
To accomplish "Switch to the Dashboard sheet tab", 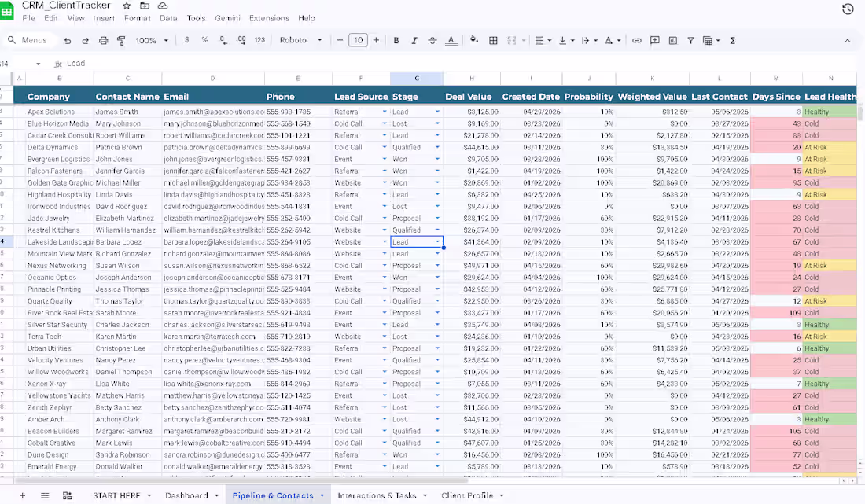I will pyautogui.click(x=186, y=495).
